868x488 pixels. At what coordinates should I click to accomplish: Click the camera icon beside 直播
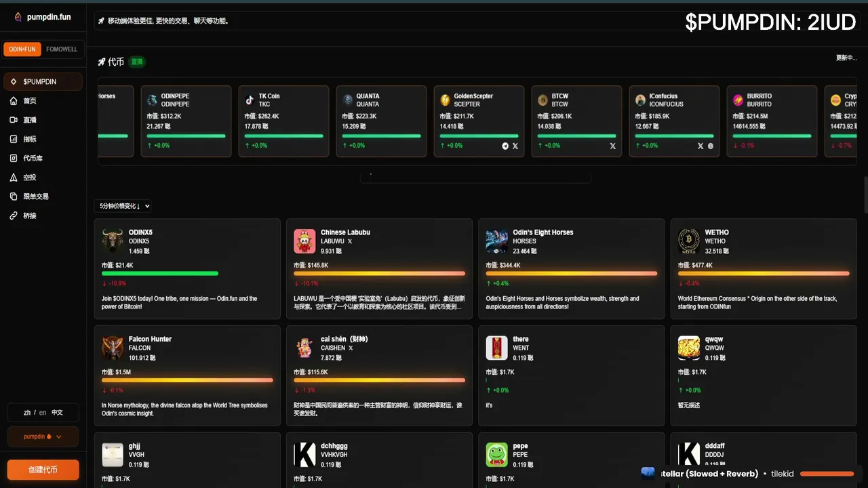pyautogui.click(x=14, y=120)
